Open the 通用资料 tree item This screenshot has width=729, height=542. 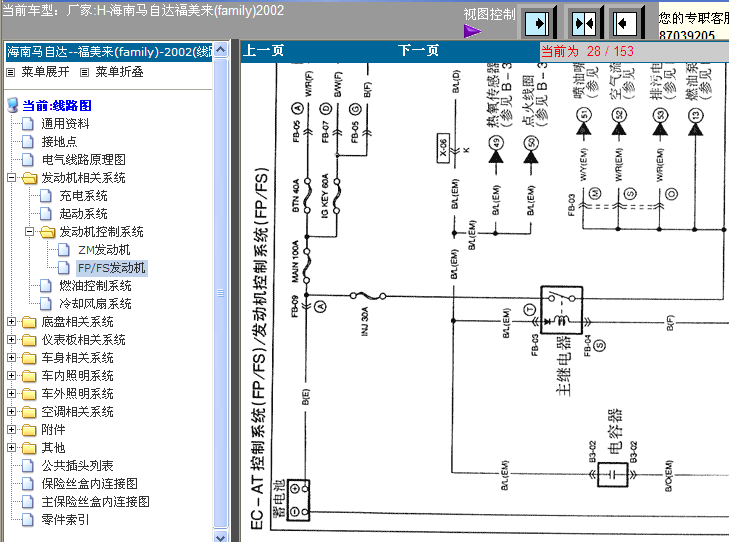[66, 124]
